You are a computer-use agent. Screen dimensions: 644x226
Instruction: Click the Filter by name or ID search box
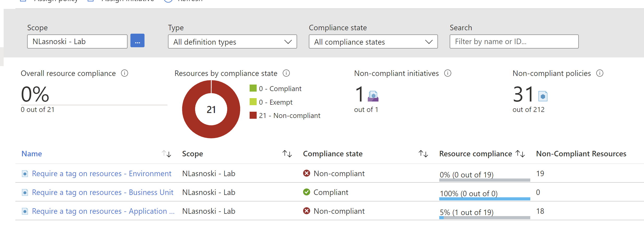point(514,42)
